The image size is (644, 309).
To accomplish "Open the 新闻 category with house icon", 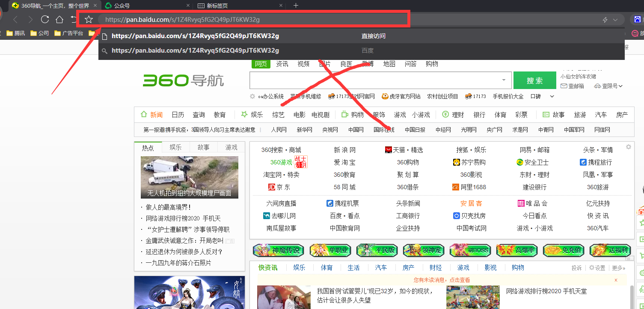I will [152, 115].
